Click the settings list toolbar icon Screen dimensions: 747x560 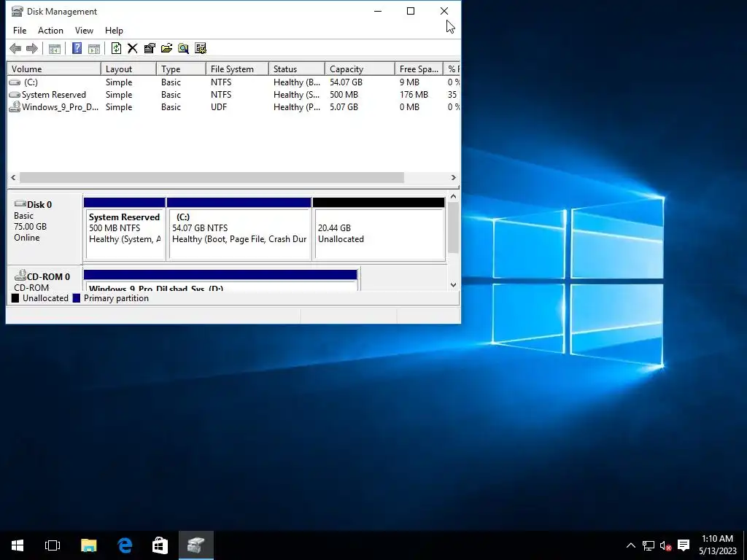pyautogui.click(x=201, y=48)
